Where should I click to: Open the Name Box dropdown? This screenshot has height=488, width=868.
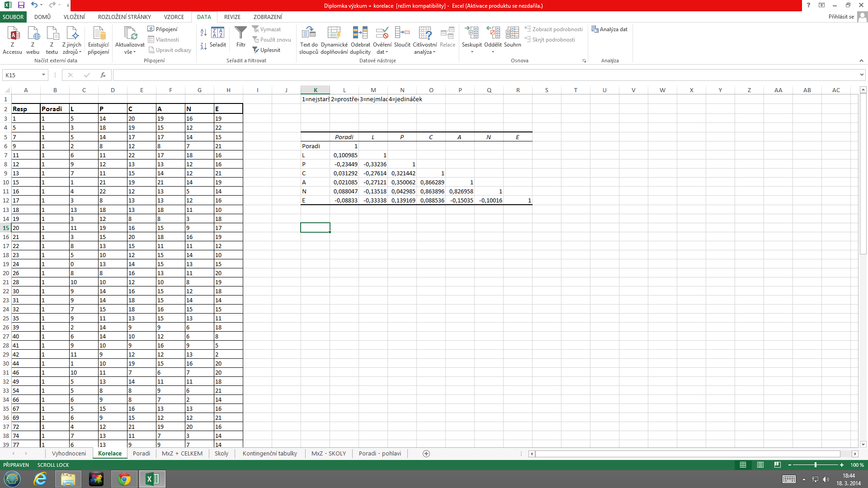point(43,75)
